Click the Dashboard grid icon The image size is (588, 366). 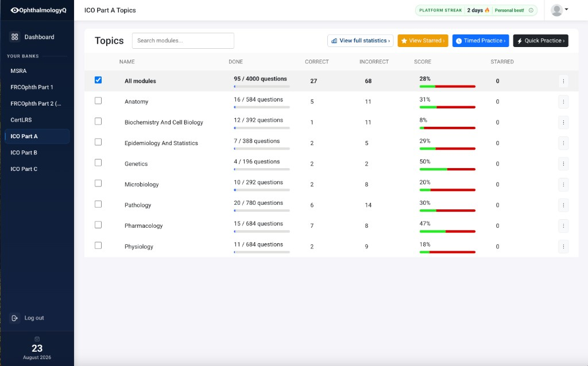click(14, 37)
